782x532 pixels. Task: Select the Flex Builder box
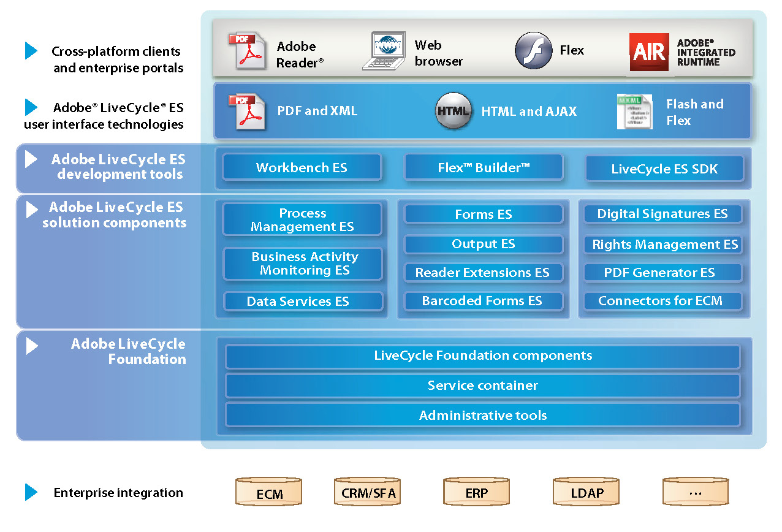click(x=484, y=167)
